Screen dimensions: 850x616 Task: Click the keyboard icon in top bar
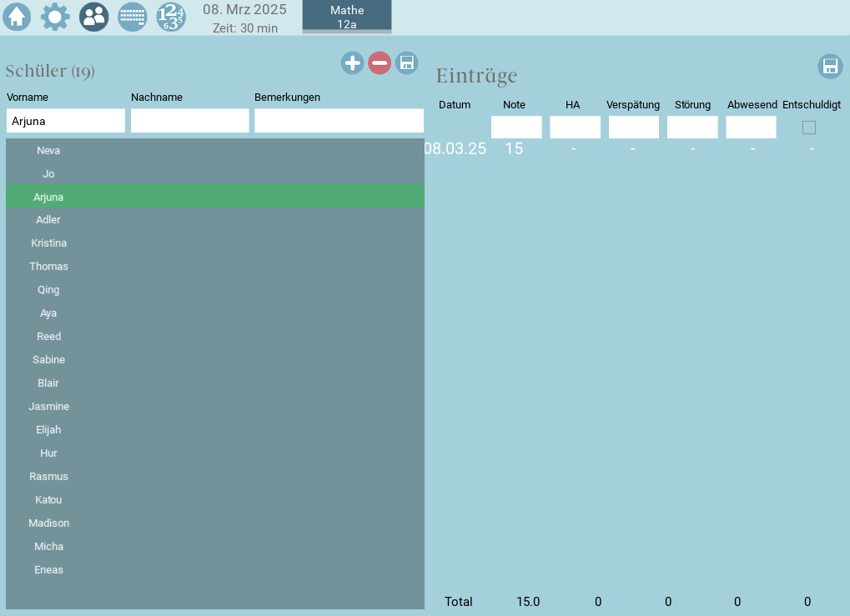coord(132,17)
